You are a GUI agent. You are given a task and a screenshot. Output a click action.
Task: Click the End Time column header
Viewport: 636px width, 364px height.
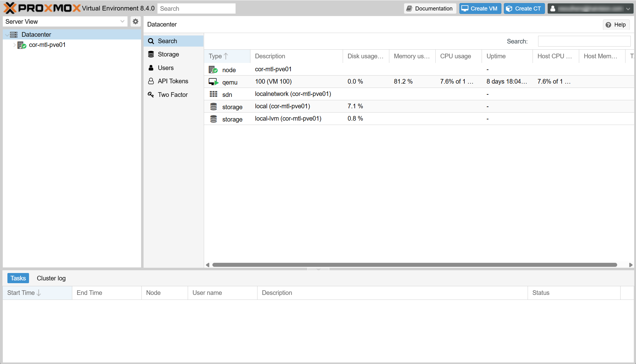[107, 293]
